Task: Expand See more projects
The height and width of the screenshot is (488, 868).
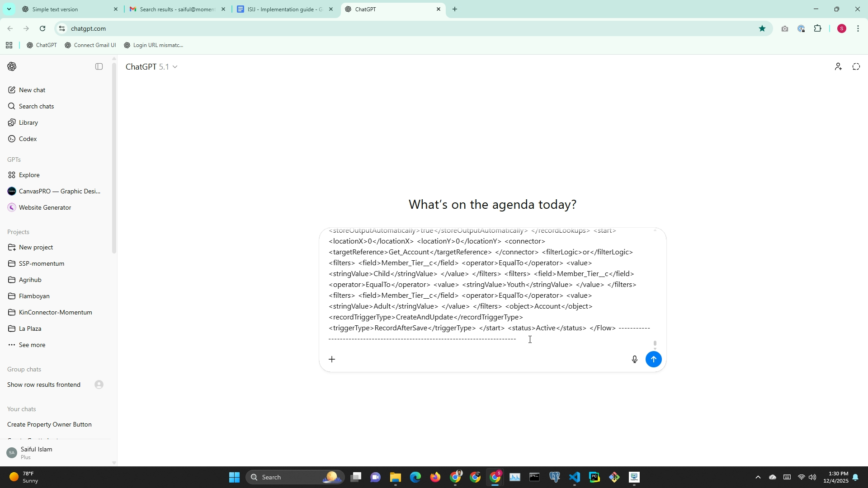Action: [x=32, y=345]
